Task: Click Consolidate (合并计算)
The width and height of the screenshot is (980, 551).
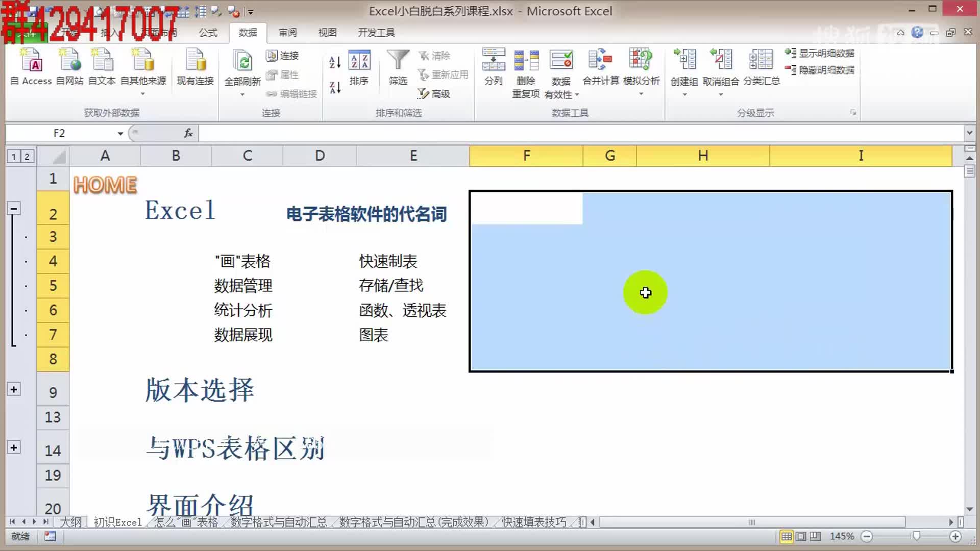Action: click(x=600, y=67)
